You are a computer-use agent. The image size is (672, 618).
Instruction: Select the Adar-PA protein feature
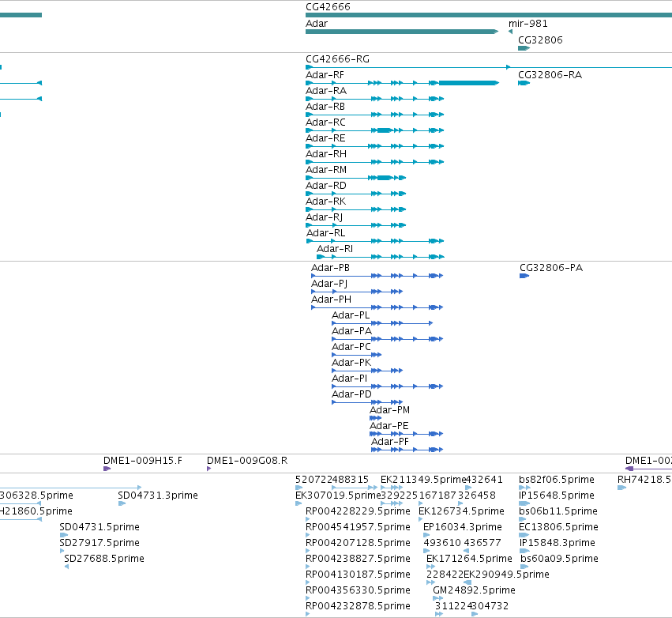[x=388, y=339]
